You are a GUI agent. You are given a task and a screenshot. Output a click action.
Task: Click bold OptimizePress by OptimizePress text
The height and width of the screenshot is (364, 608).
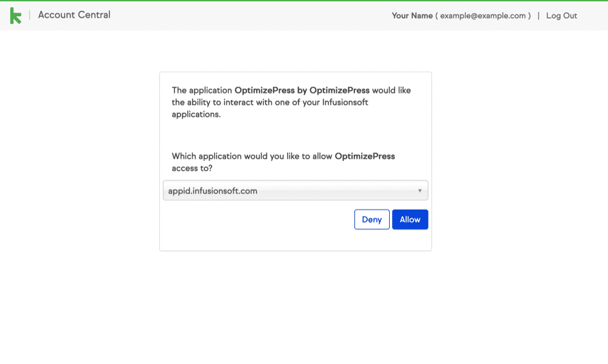302,91
